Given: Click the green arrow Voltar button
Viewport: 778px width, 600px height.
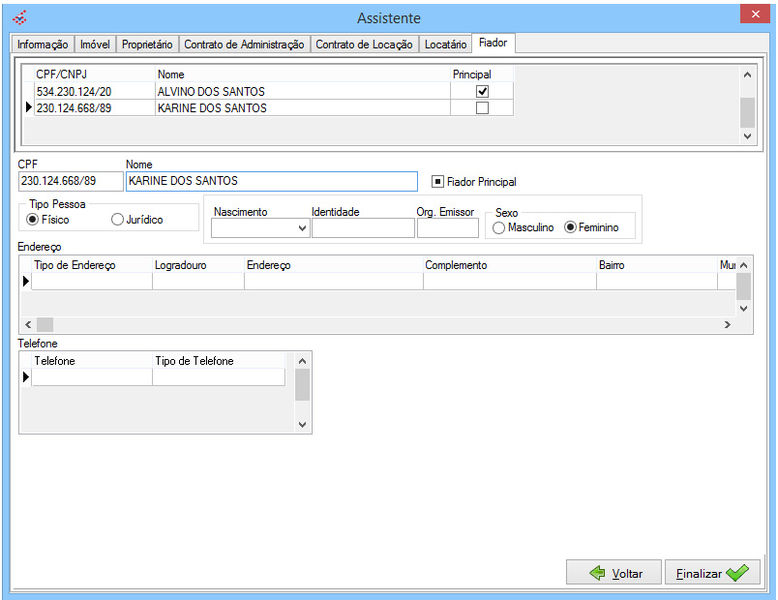Looking at the screenshot, I should coord(613,573).
